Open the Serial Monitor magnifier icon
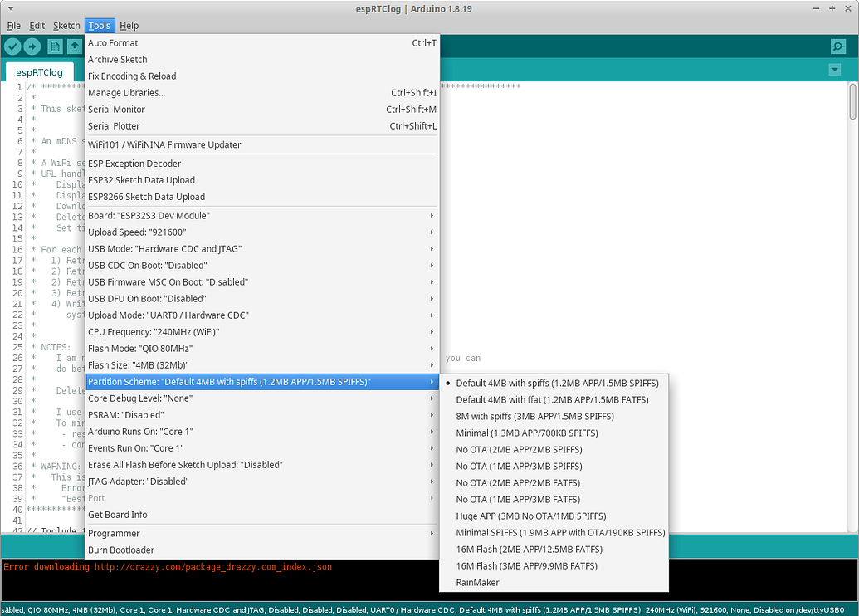Image resolution: width=859 pixels, height=616 pixels. pos(837,46)
